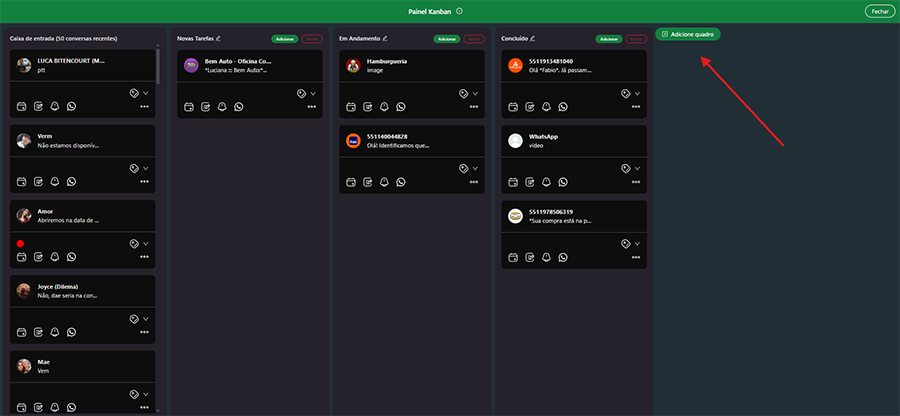Click the bell icon on the 5511913481040 card
Image resolution: width=900 pixels, height=416 pixels.
pyautogui.click(x=546, y=106)
